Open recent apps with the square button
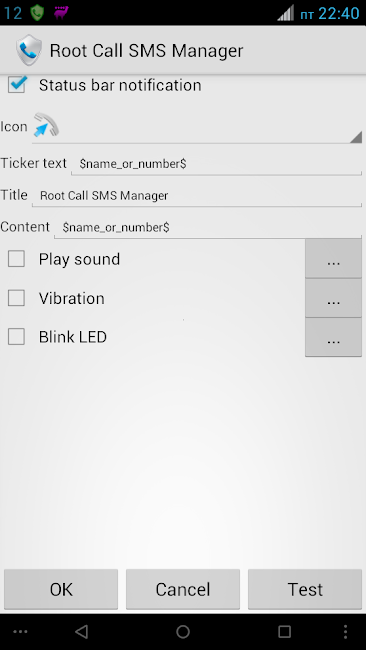This screenshot has width=366, height=650. point(284,631)
